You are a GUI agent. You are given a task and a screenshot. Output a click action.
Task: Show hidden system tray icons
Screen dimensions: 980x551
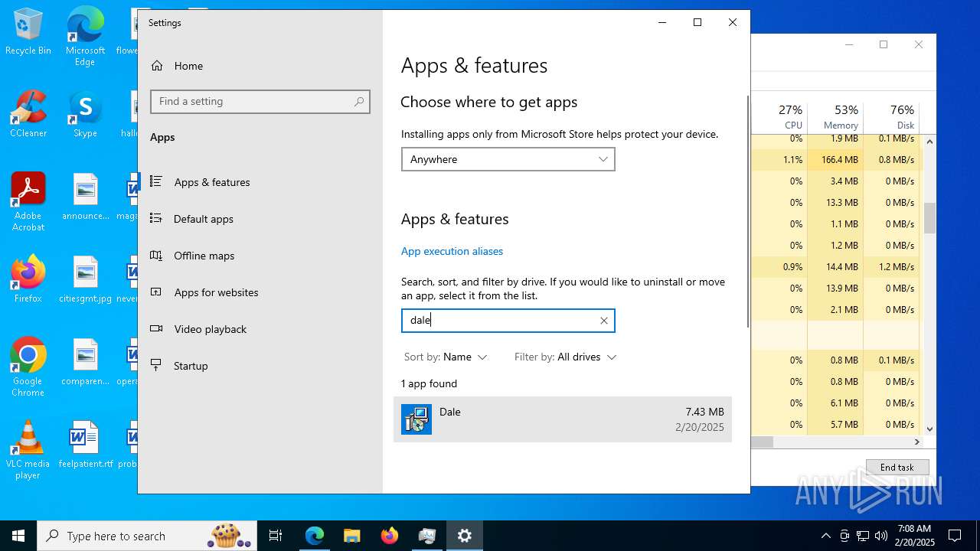pos(825,536)
